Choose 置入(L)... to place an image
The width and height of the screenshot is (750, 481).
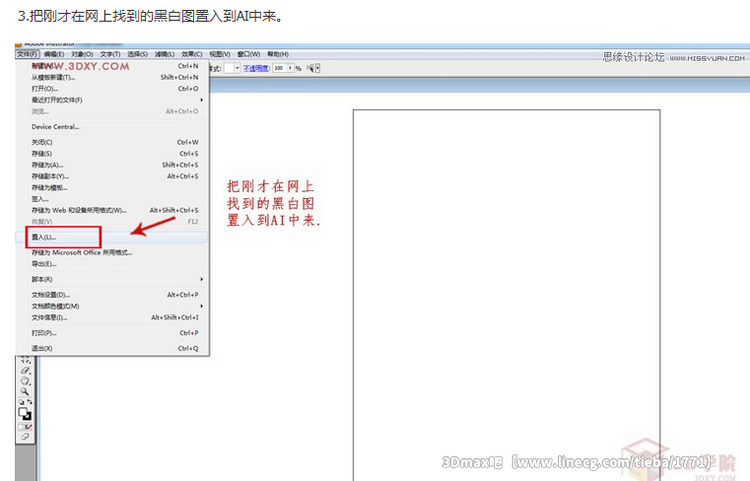(x=112, y=237)
